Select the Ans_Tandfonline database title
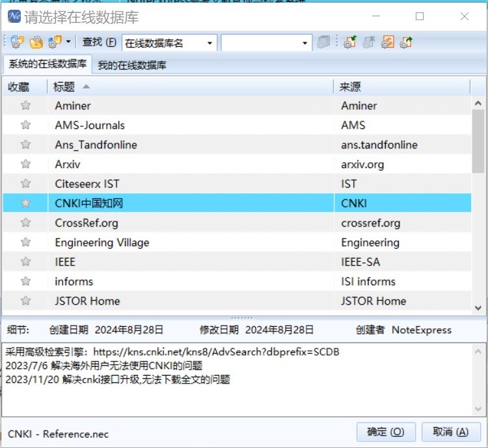 click(x=96, y=145)
